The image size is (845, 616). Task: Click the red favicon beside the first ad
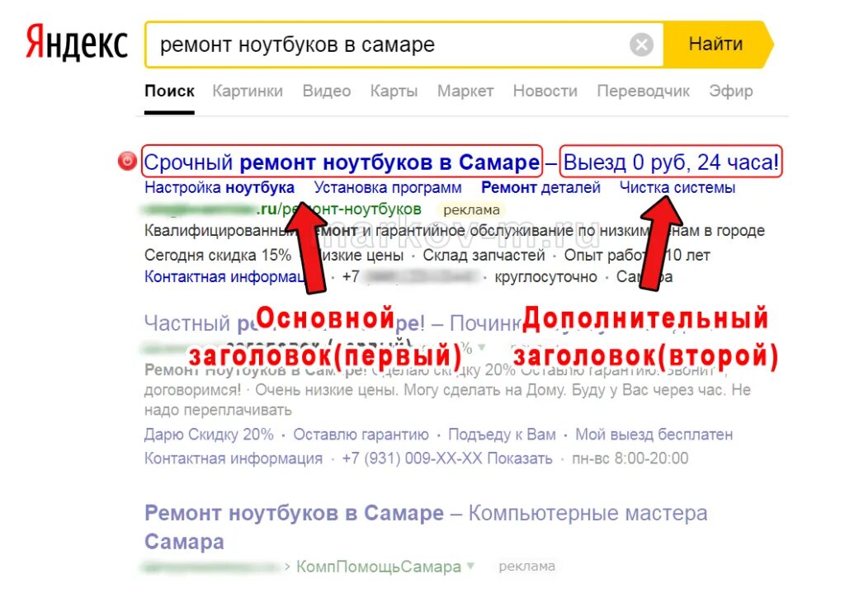coord(127,161)
